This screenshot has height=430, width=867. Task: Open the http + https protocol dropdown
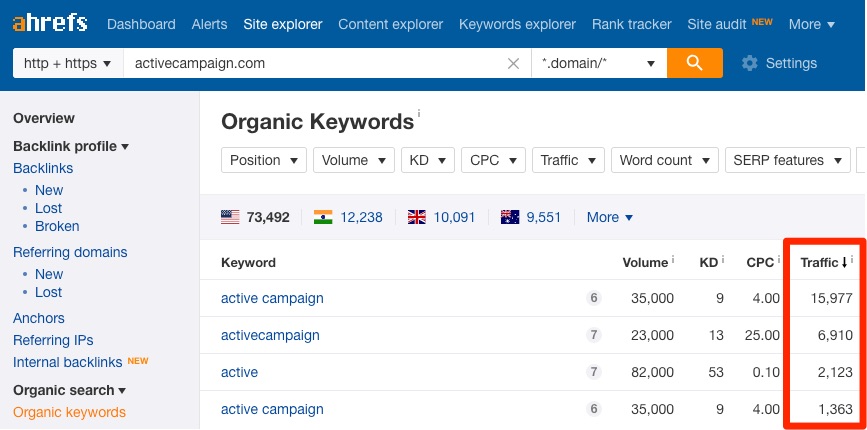pyautogui.click(x=67, y=63)
